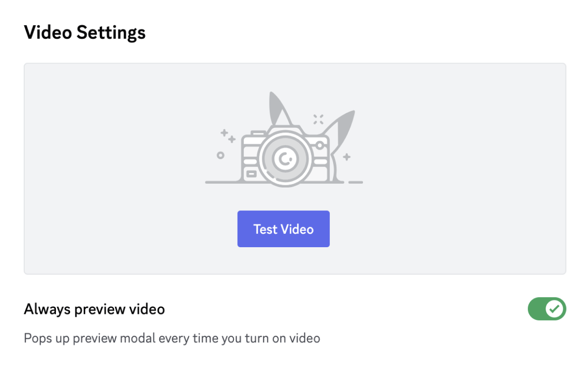Viewport: 588px width, 368px height.
Task: Click the 'Pops up preview modal' description text
Action: [x=171, y=338]
